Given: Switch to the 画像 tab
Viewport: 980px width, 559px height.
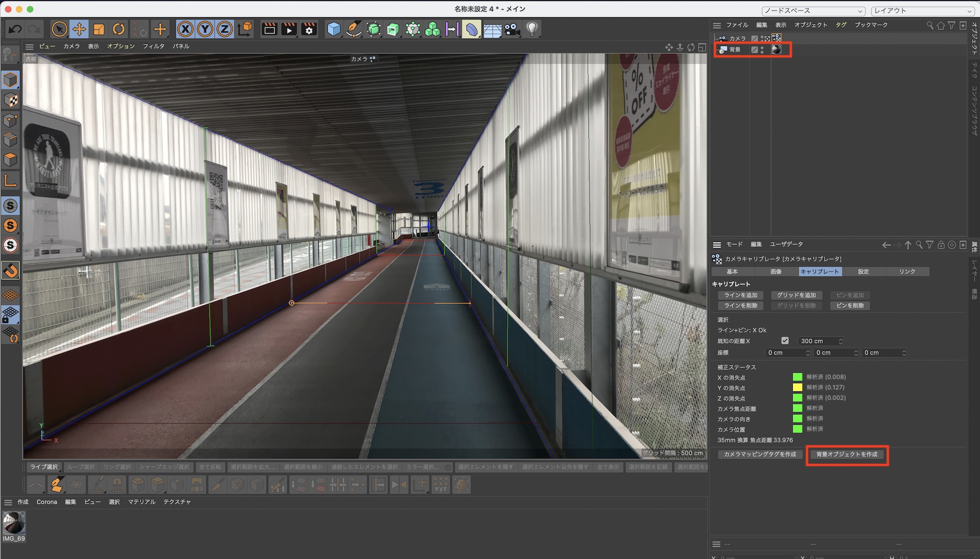Looking at the screenshot, I should [x=776, y=271].
